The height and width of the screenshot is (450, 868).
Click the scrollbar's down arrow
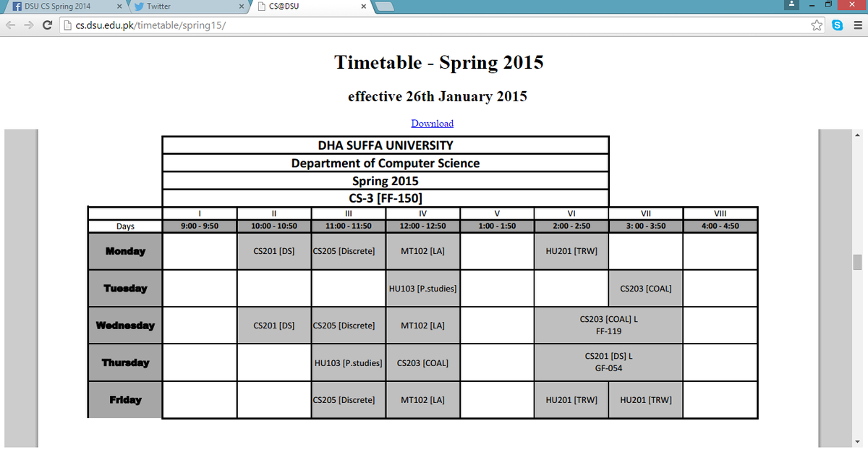(858, 440)
